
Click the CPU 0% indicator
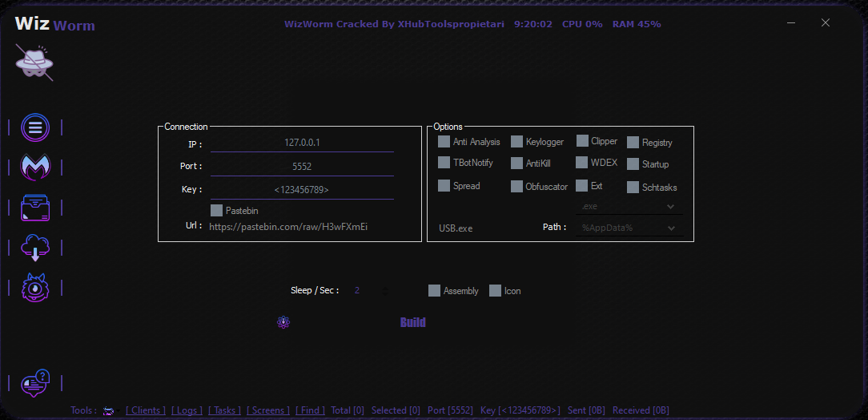[x=582, y=24]
